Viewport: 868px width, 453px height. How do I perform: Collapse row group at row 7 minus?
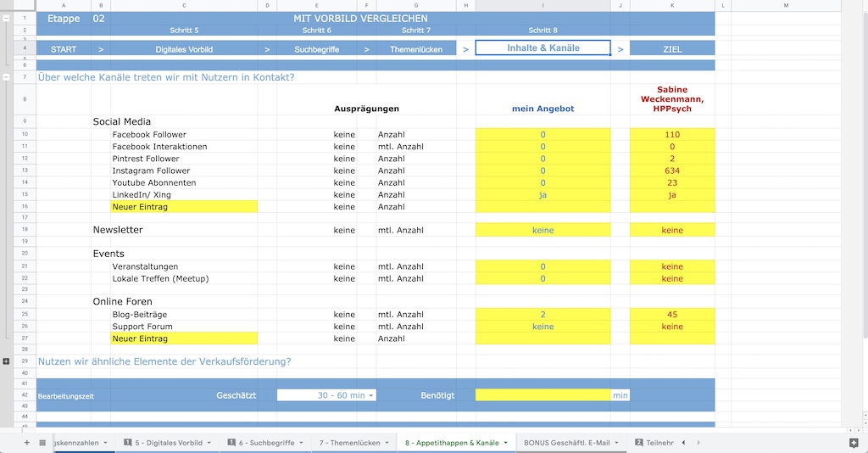click(6, 77)
